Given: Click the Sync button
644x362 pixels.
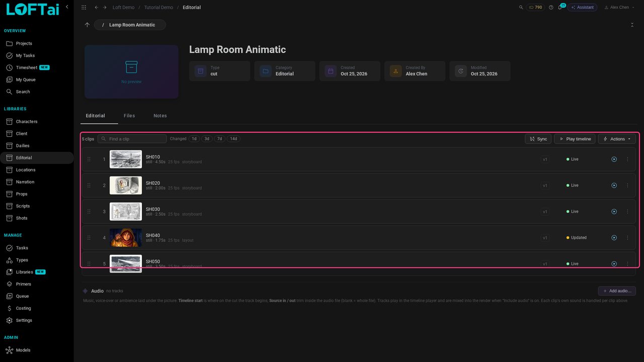Looking at the screenshot, I should click(538, 139).
